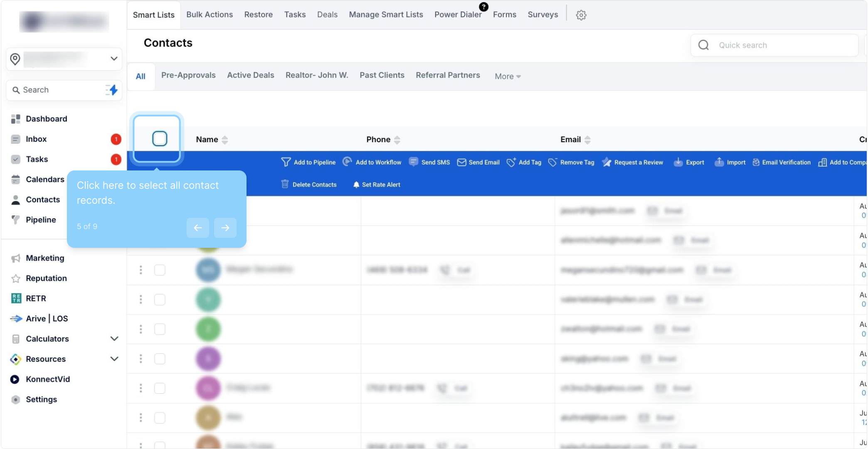Click the Add to Pipeline funnel icon
This screenshot has height=449, width=868.
pyautogui.click(x=286, y=162)
